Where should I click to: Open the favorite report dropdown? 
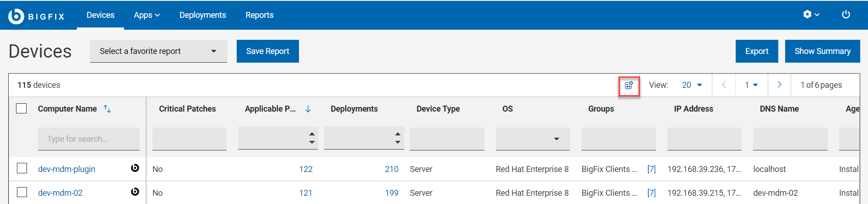click(x=158, y=51)
